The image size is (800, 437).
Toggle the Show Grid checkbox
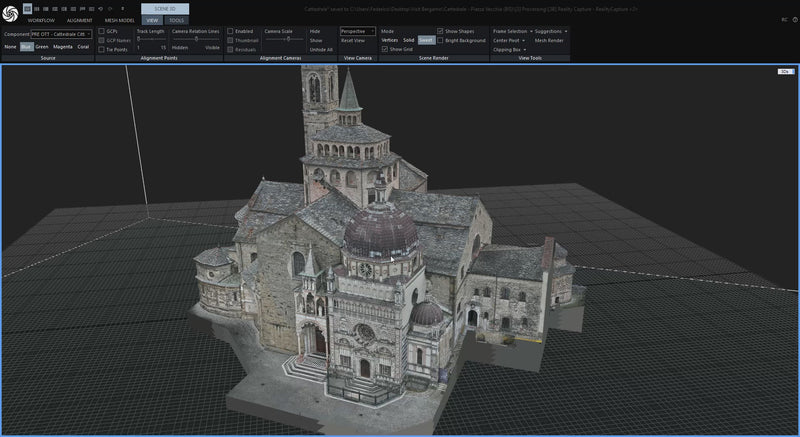pyautogui.click(x=385, y=48)
